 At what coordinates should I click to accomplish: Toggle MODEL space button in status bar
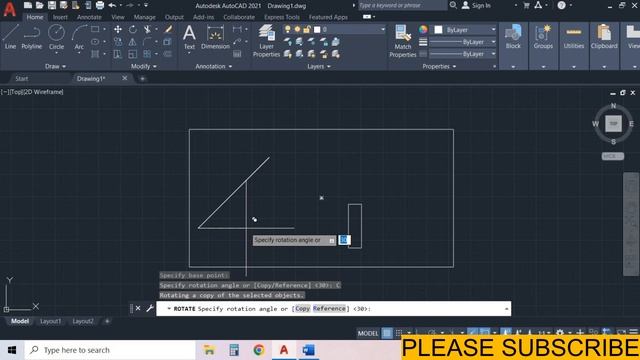[368, 333]
